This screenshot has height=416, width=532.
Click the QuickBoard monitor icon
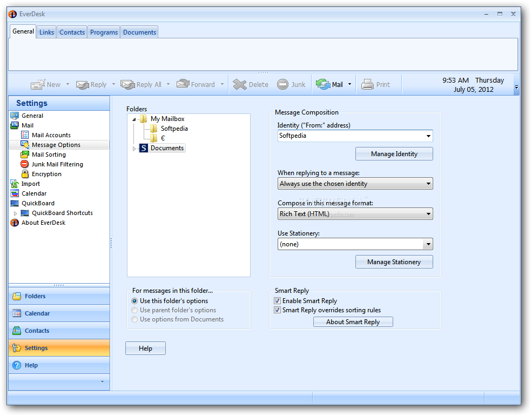(15, 203)
